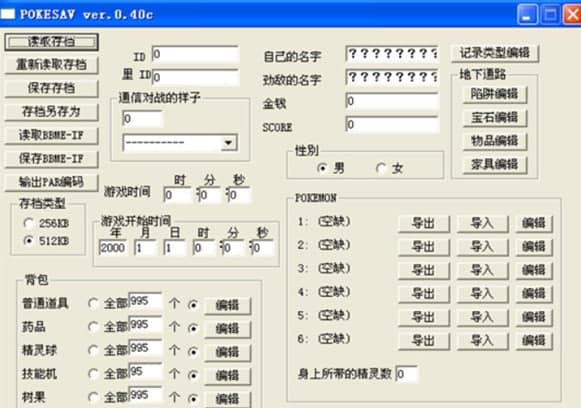581x408 pixels.
Task: Click 重新读取存档 reload save button
Action: (x=52, y=65)
